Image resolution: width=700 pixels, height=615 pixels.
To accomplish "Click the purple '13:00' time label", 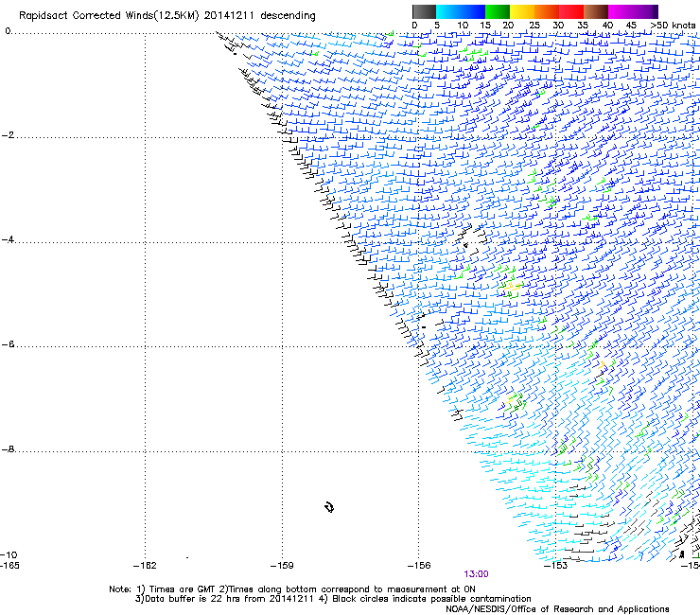I will point(476,574).
